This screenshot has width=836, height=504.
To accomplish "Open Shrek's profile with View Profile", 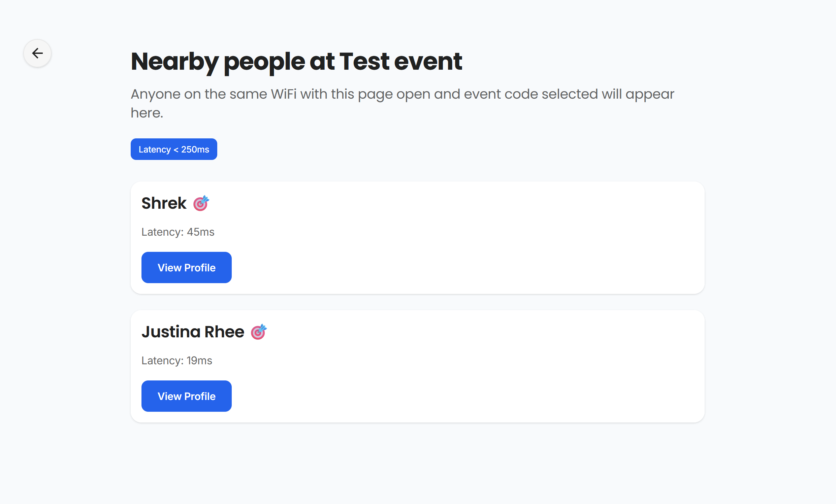I will [x=186, y=268].
